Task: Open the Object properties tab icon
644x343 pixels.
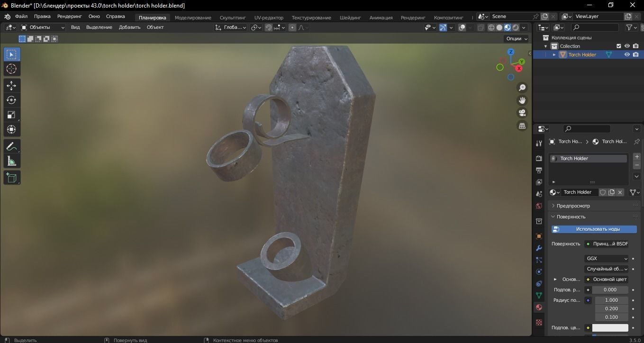Action: pyautogui.click(x=539, y=236)
